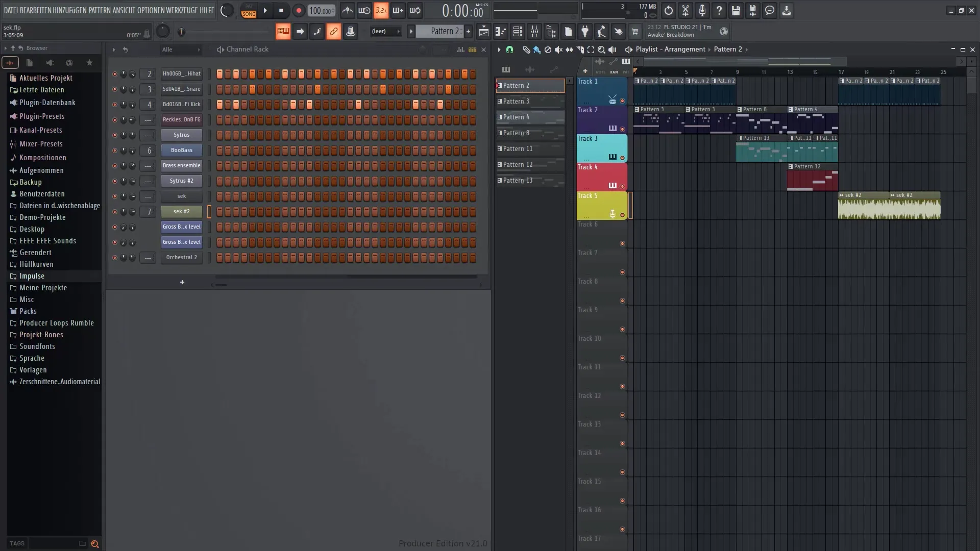Arm the record button
The width and height of the screenshot is (980, 551).
coord(299,10)
